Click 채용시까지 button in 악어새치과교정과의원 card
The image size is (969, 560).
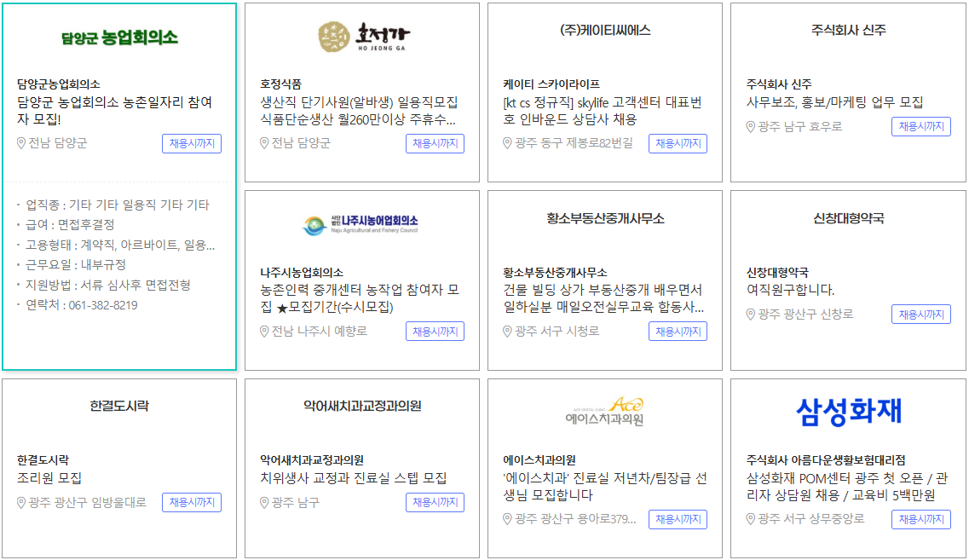tap(435, 503)
